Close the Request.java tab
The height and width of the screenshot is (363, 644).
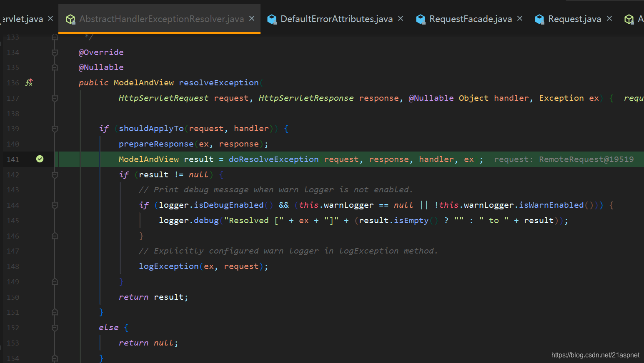[609, 19]
